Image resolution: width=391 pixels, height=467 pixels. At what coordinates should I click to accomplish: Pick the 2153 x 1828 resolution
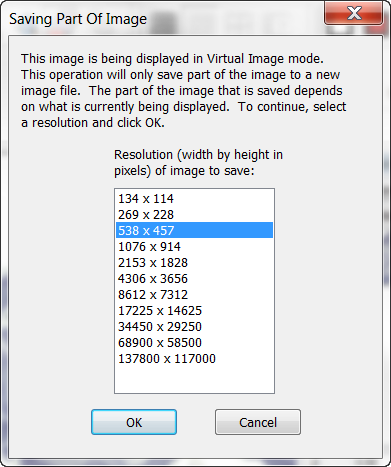click(194, 263)
